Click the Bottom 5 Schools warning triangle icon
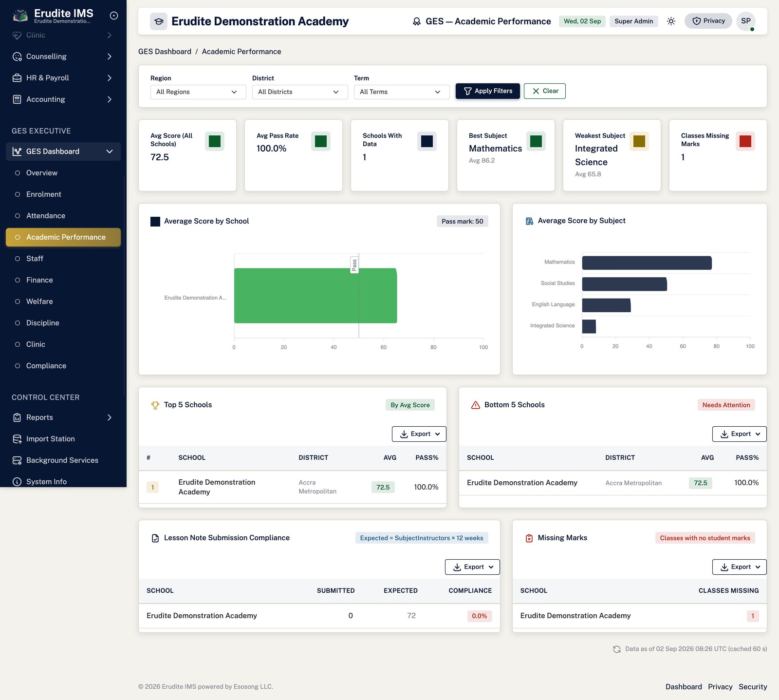 [476, 405]
